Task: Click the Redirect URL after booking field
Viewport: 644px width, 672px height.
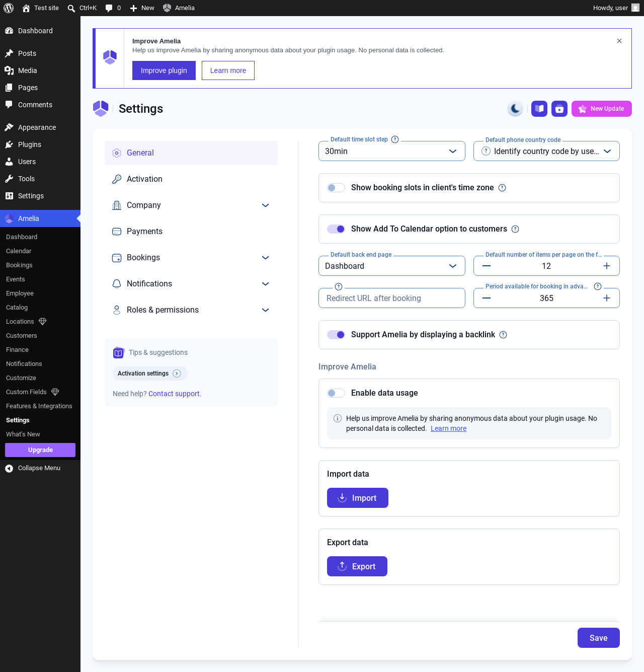Action: click(x=392, y=298)
